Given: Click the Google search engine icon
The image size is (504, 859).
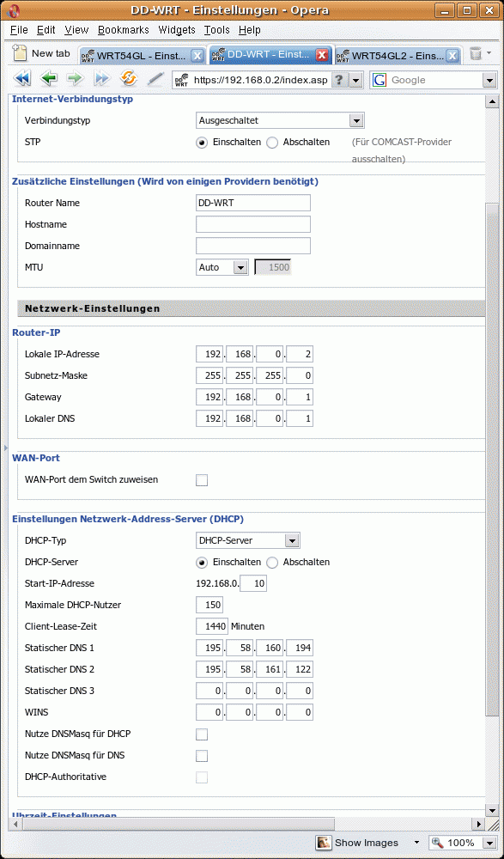Looking at the screenshot, I should point(380,80).
